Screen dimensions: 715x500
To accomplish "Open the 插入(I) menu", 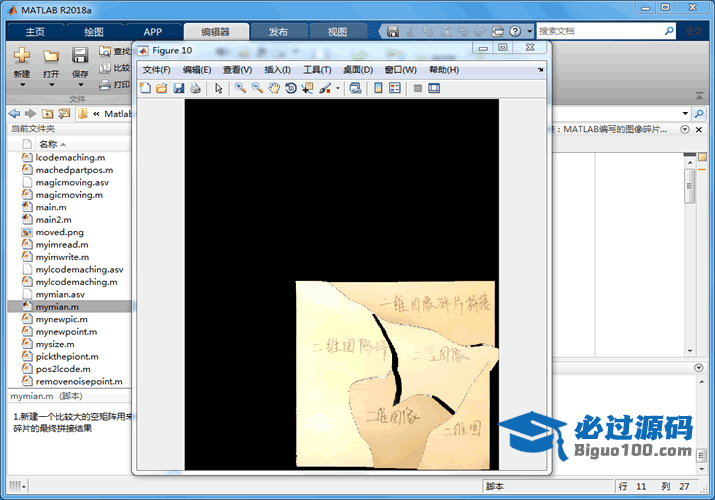I will point(277,70).
